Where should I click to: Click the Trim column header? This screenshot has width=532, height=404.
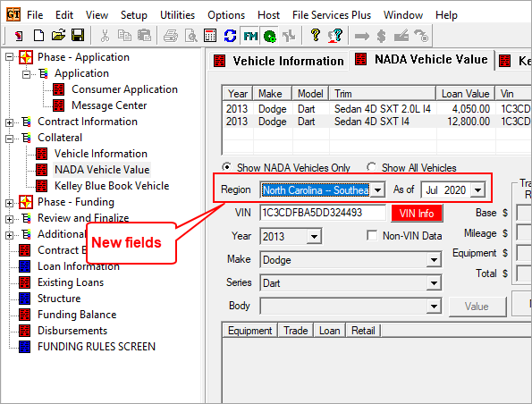click(x=383, y=94)
